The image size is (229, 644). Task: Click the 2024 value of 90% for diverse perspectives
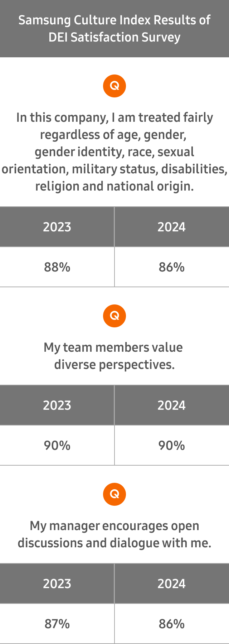(x=172, y=446)
